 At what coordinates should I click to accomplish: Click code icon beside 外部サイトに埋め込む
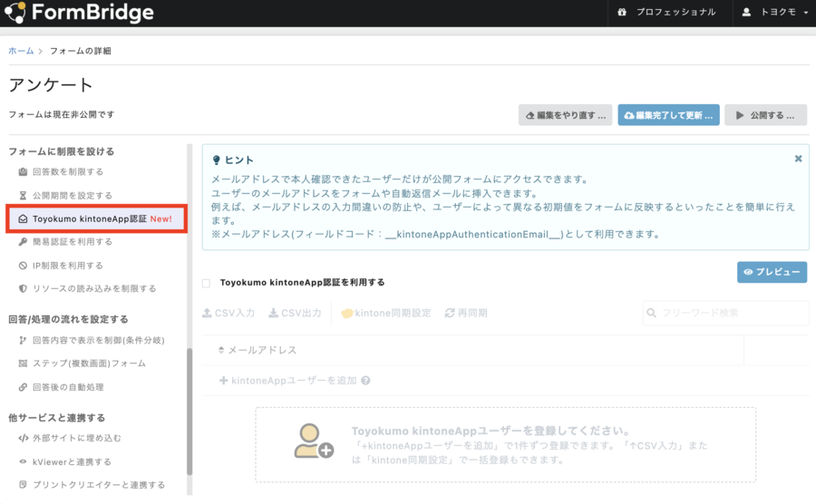23,438
